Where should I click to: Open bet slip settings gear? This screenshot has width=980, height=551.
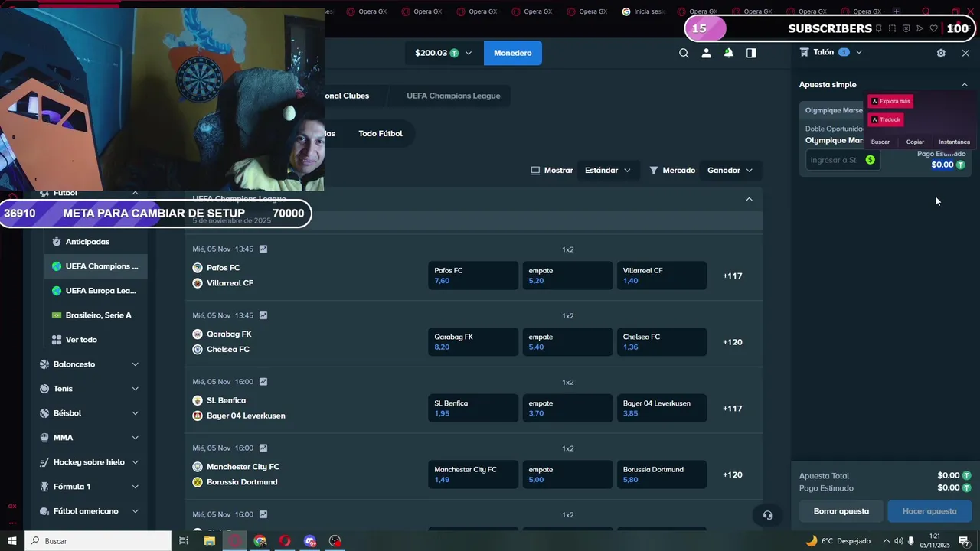941,53
